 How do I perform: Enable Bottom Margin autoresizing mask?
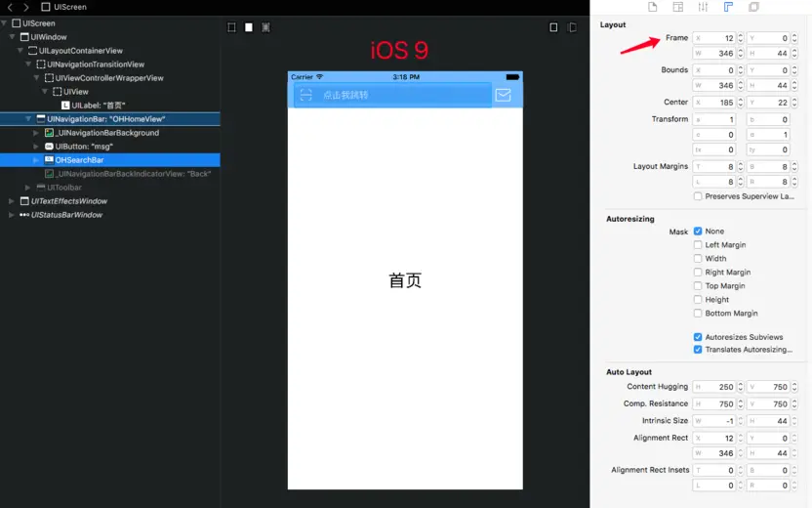pyautogui.click(x=698, y=313)
